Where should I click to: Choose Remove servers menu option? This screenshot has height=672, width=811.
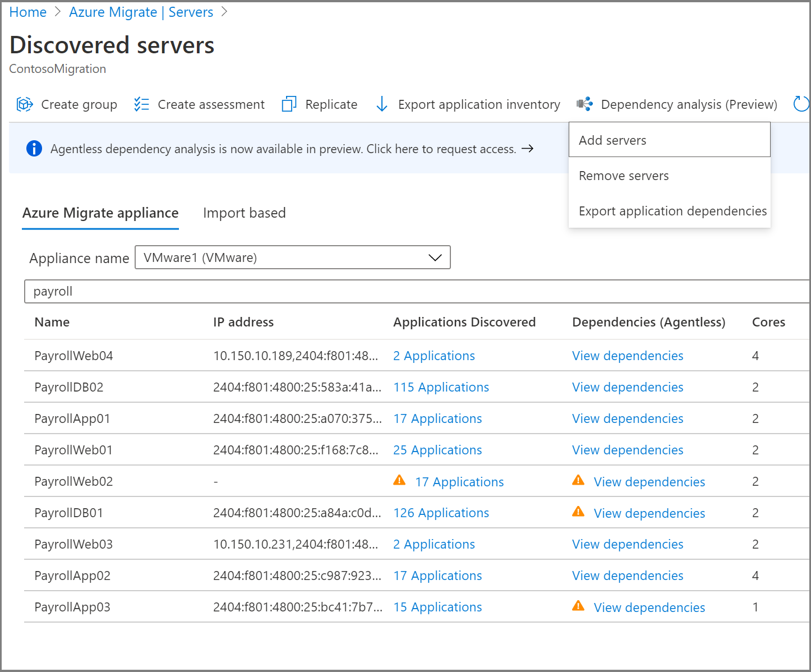[x=624, y=176]
